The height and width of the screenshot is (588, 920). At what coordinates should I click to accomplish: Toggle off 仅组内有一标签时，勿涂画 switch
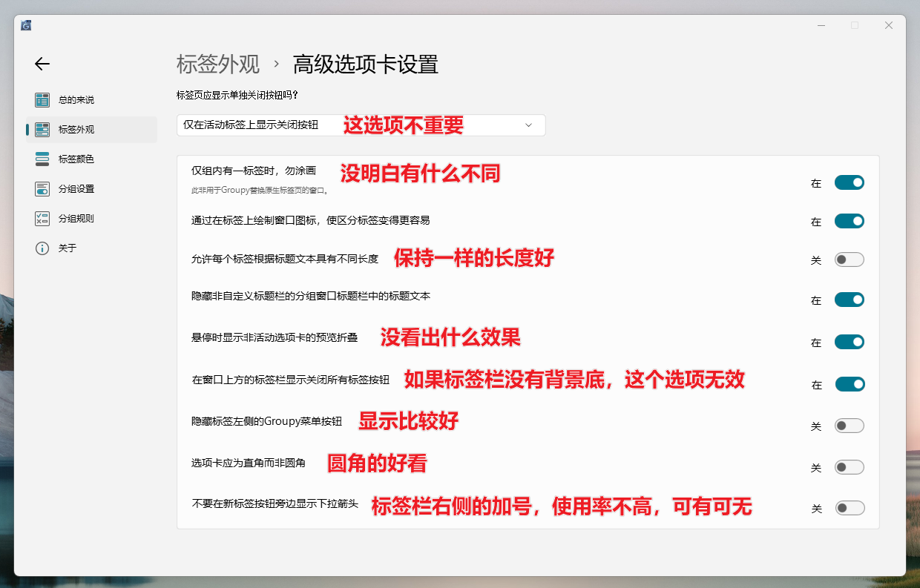[849, 182]
